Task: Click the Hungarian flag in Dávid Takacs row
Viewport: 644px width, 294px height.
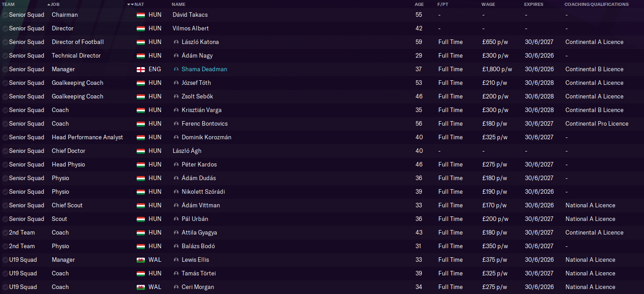Action: click(141, 15)
